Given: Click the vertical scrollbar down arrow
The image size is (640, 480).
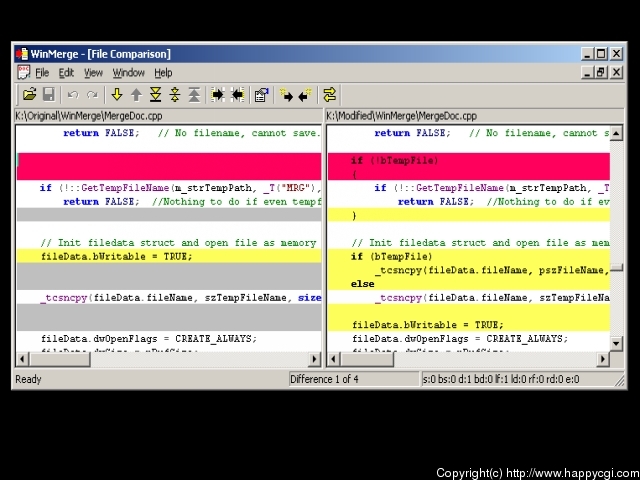Looking at the screenshot, I should pyautogui.click(x=616, y=343).
